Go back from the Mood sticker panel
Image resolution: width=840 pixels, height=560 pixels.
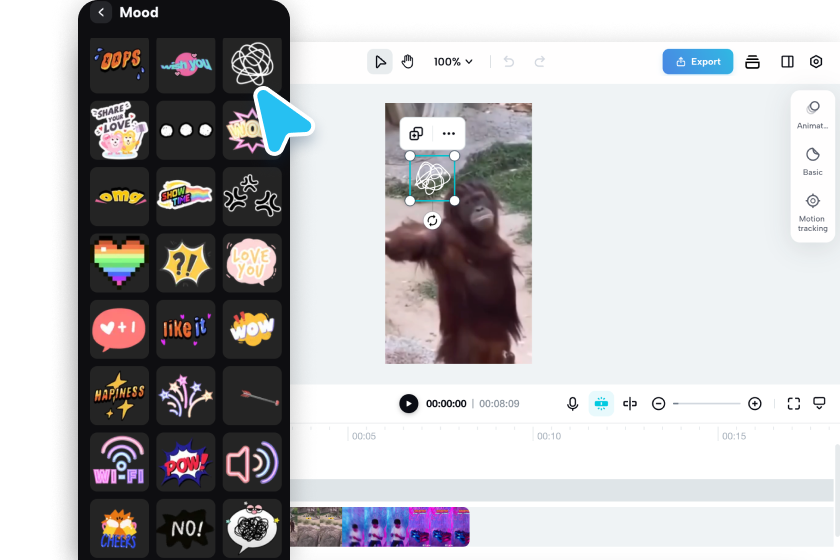pos(101,12)
